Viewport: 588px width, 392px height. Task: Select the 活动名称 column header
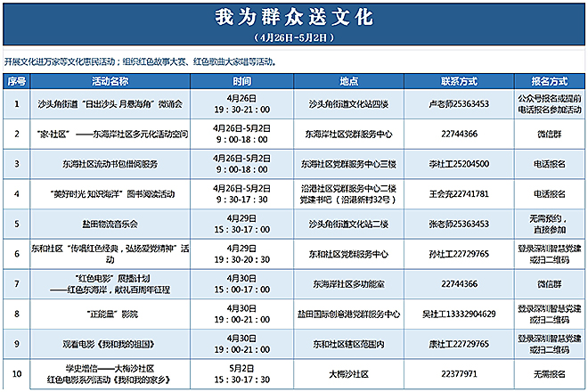click(x=110, y=81)
